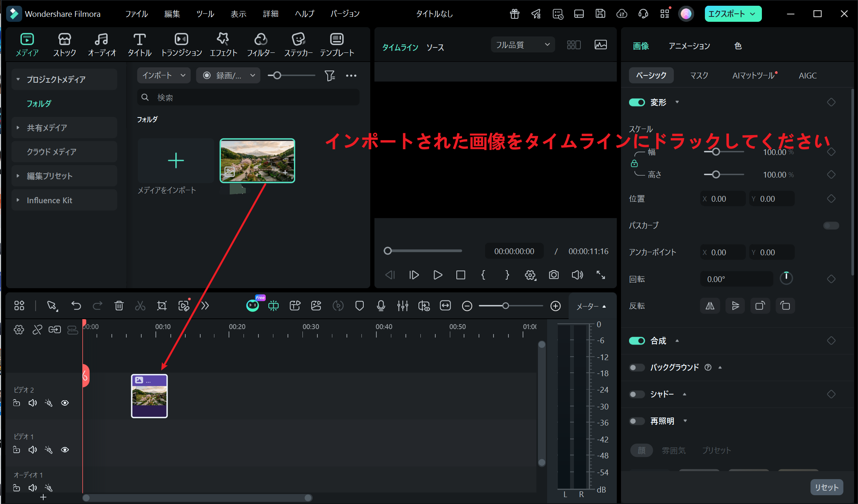Open the Export (エクスポート) dropdown button
Image resolution: width=858 pixels, height=504 pixels.
click(x=733, y=14)
